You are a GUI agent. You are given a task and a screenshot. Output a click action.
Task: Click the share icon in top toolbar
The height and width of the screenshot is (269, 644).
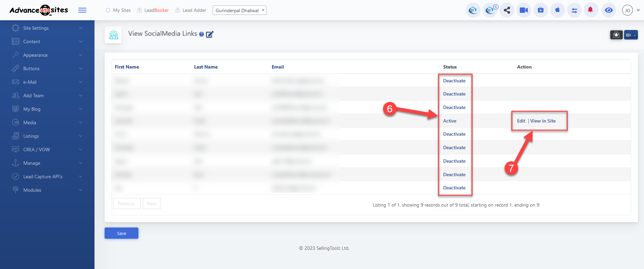[507, 10]
